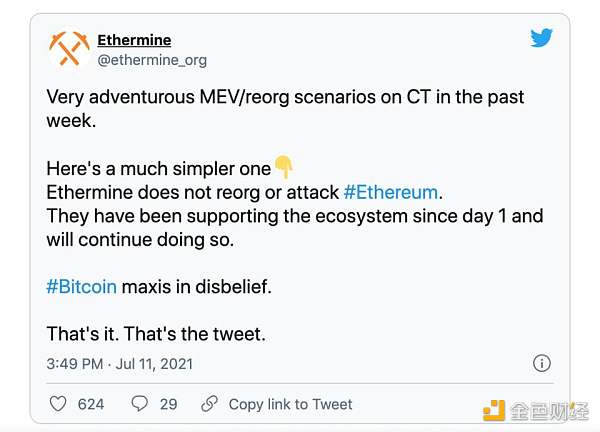The height and width of the screenshot is (432, 600).
Task: Open the #Ethereum hashtag
Action: [x=390, y=191]
